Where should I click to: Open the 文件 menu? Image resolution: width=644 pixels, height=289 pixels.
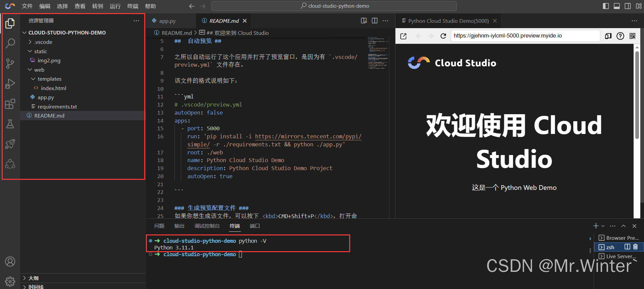(x=27, y=6)
